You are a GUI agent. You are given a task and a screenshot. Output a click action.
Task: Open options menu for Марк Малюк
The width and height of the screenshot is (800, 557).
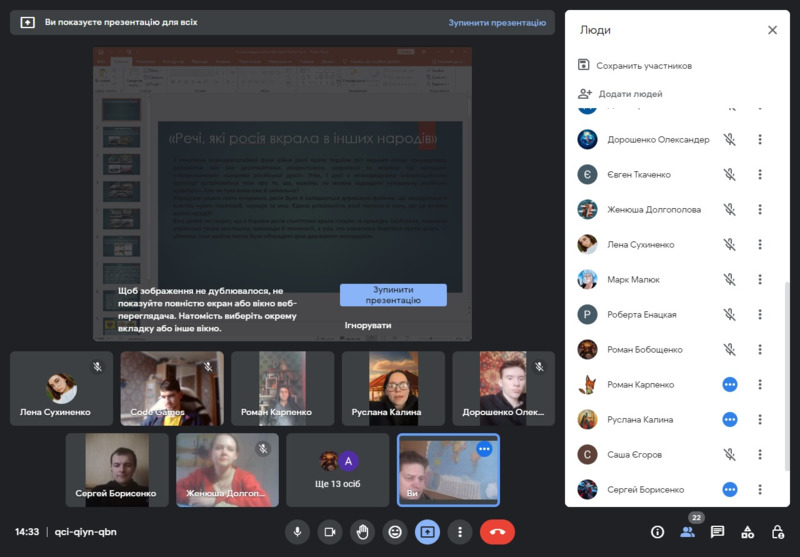760,280
